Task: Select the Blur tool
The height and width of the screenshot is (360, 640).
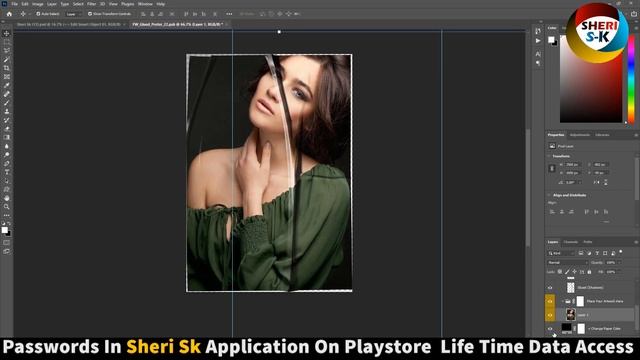Action: pyautogui.click(x=7, y=146)
